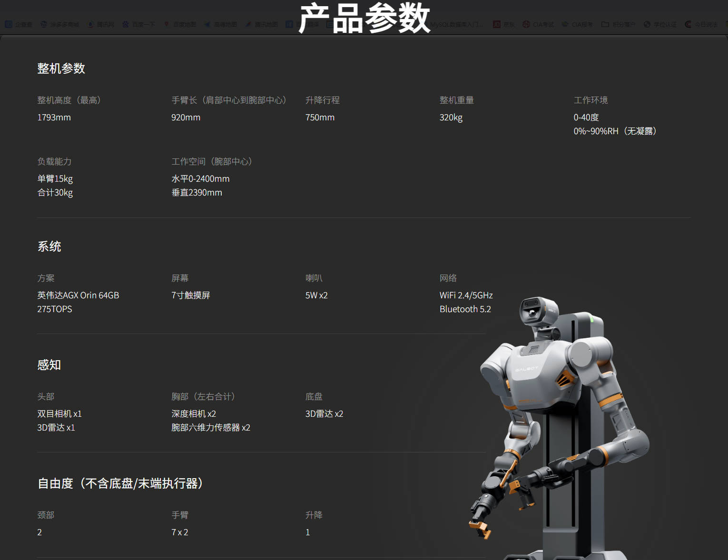Open the 京东 JD bookmark
Image resolution: width=728 pixels, height=560 pixels.
click(x=503, y=24)
